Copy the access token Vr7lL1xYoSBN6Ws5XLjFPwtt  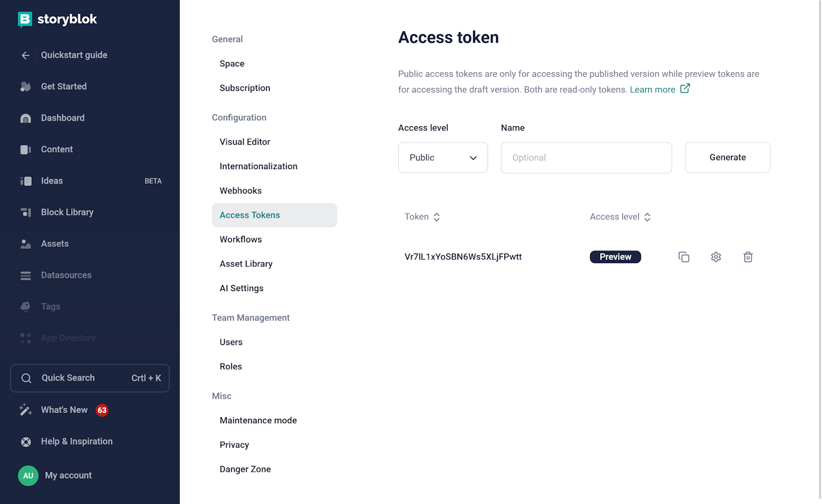point(683,256)
